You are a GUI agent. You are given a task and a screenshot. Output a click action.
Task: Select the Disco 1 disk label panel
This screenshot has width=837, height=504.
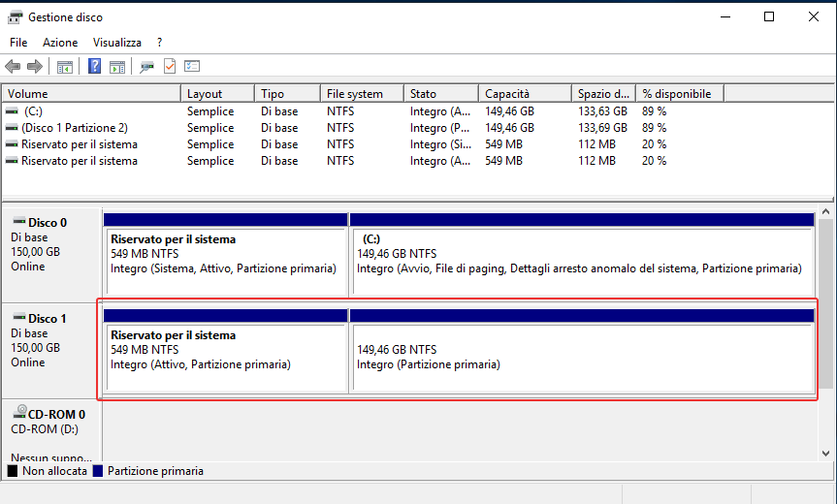click(x=51, y=352)
